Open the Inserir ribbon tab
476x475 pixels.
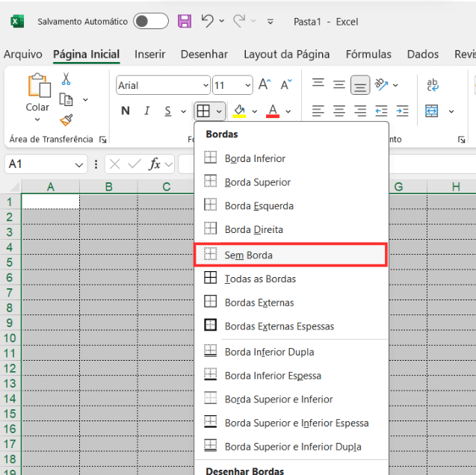pos(149,54)
